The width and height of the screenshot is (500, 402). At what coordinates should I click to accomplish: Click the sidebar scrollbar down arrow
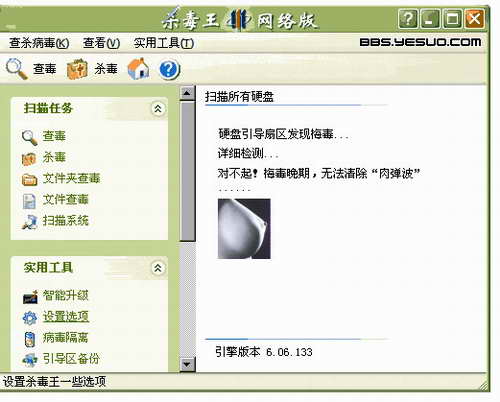coord(187,364)
